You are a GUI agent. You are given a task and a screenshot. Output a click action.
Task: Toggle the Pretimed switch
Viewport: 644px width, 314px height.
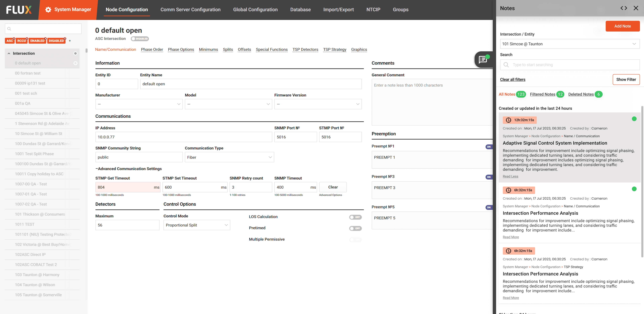click(x=355, y=228)
